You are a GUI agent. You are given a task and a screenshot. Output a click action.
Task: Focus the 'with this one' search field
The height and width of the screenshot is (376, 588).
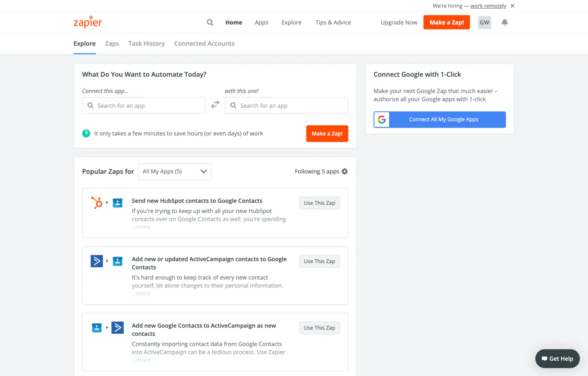(x=287, y=106)
